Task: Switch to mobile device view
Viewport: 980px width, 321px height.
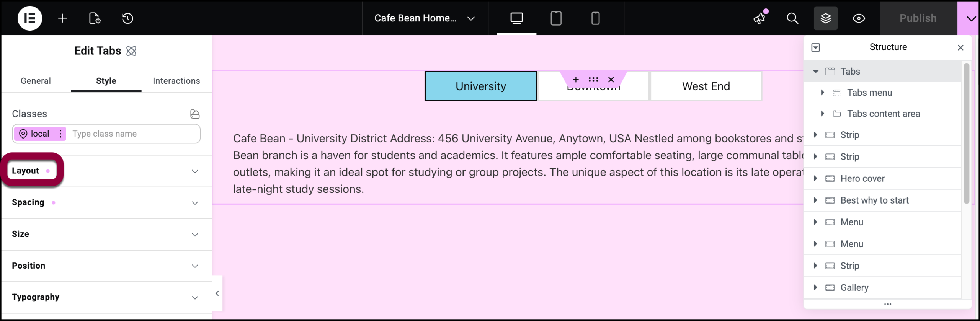Action: point(595,18)
